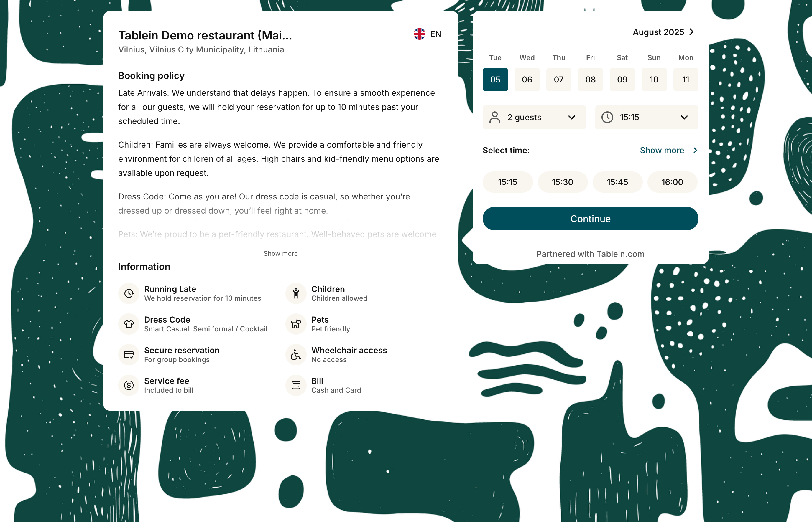Screen dimensions: 812x522
Task: Open the 15:15 time dropdown
Action: [647, 117]
